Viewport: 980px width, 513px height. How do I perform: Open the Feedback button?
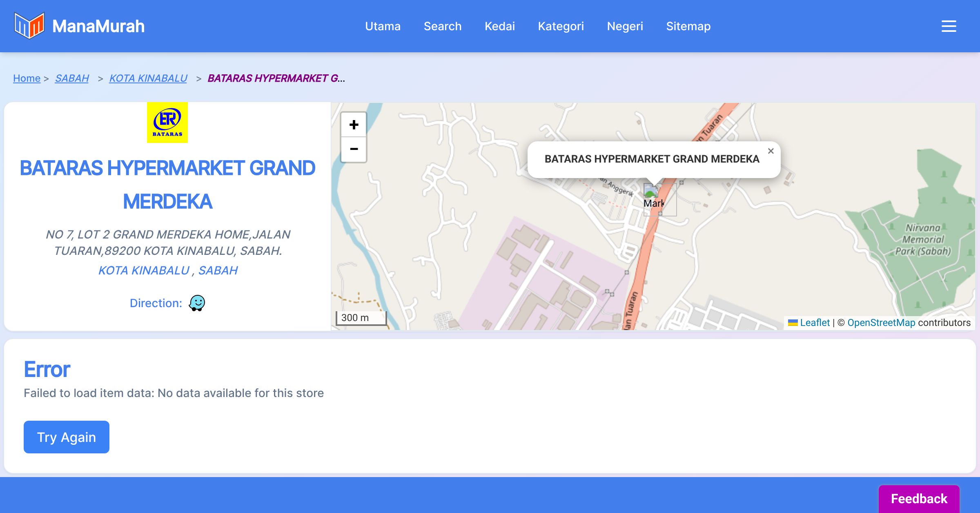919,498
